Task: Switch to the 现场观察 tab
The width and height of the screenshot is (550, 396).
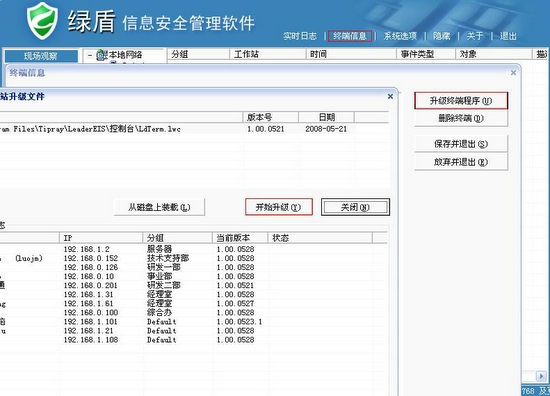Action: [41, 56]
